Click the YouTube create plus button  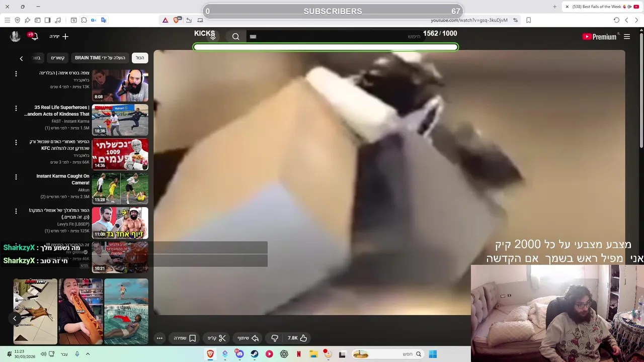click(x=59, y=36)
